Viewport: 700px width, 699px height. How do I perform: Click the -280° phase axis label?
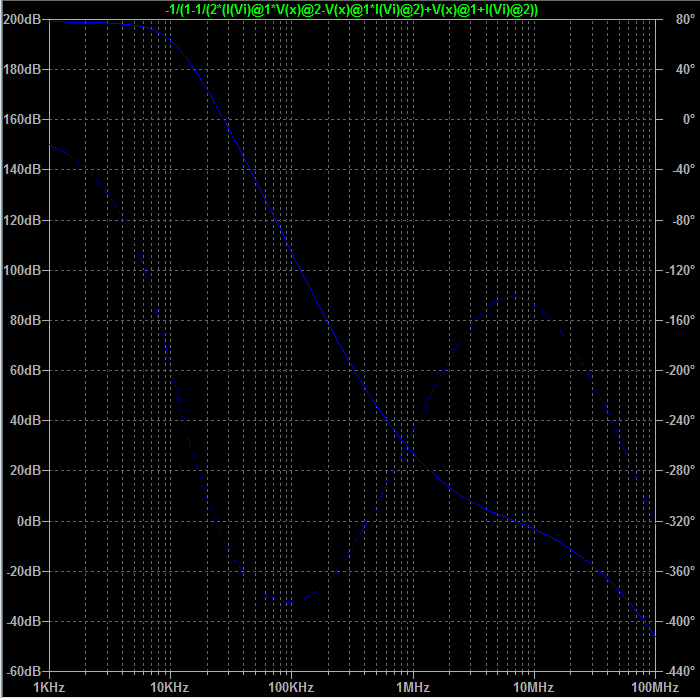coord(680,470)
